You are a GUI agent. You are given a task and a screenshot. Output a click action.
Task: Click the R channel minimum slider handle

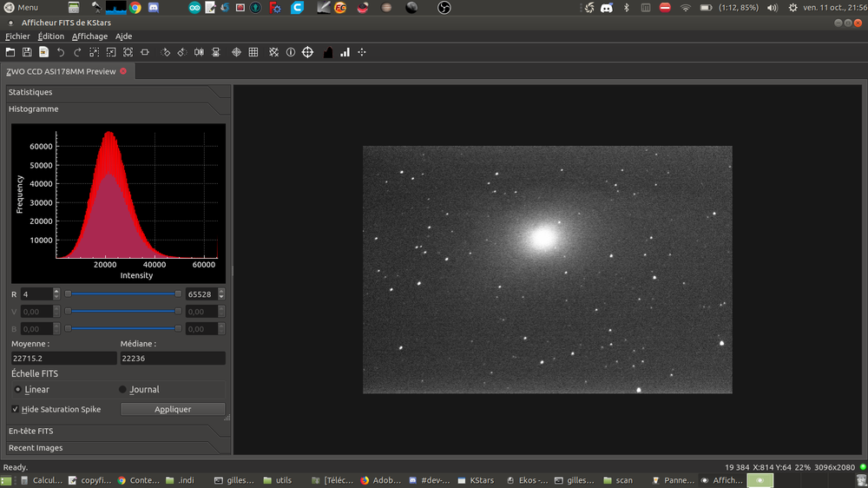click(69, 294)
